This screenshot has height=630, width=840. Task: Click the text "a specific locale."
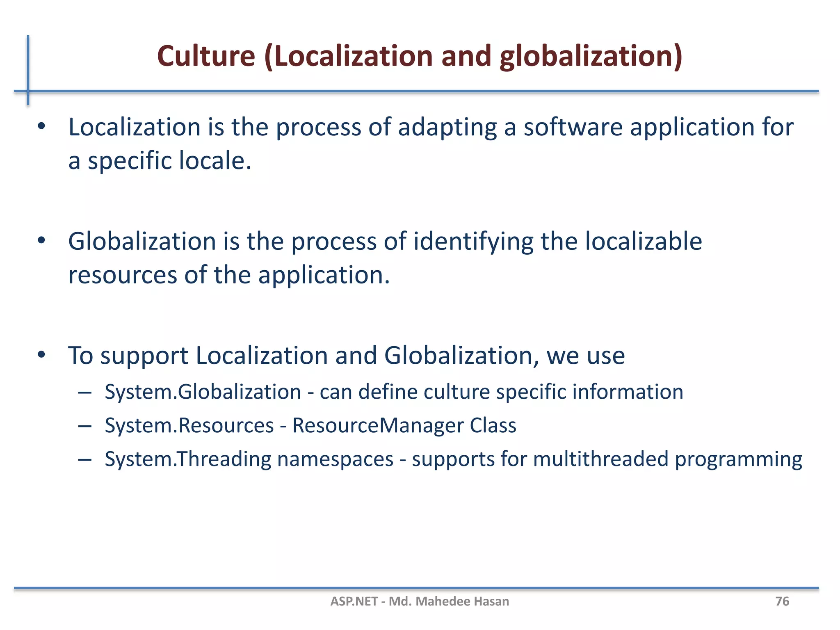[x=160, y=160]
